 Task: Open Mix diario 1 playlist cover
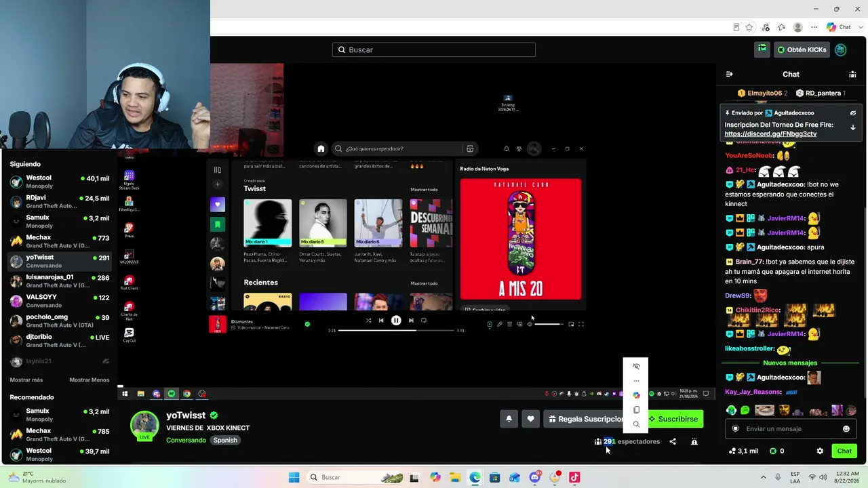(x=268, y=223)
